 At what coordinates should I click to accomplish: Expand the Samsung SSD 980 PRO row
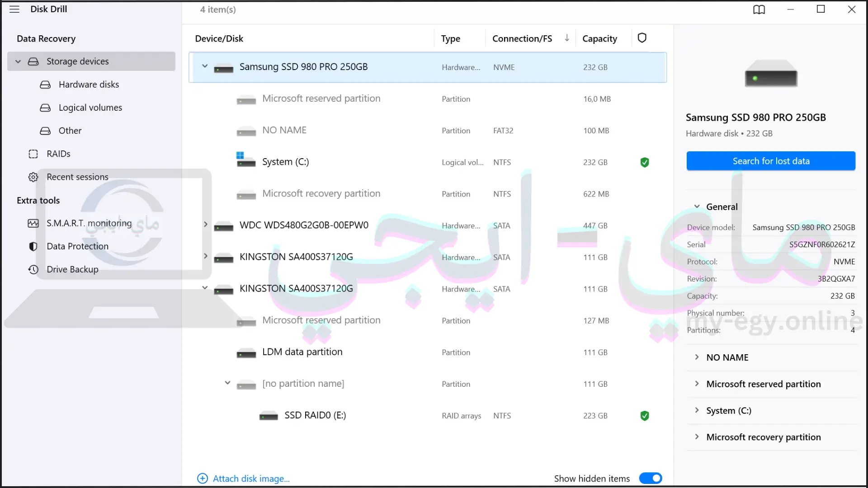click(x=204, y=66)
